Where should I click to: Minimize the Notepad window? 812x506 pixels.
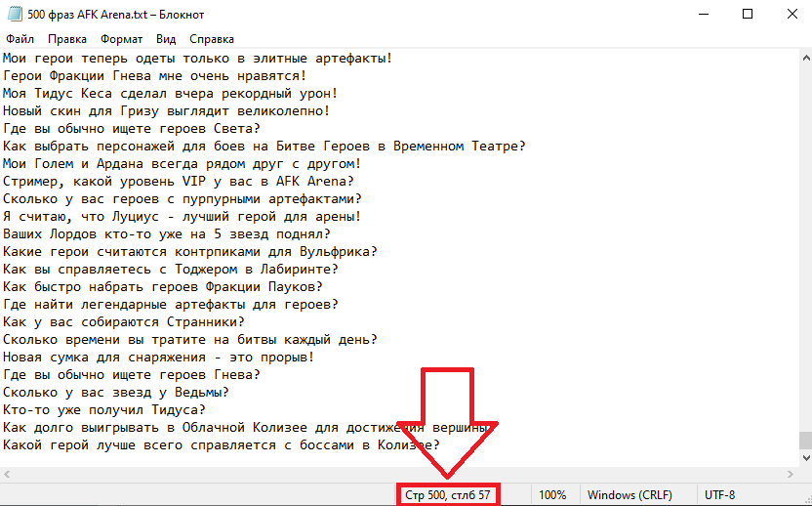[701, 14]
